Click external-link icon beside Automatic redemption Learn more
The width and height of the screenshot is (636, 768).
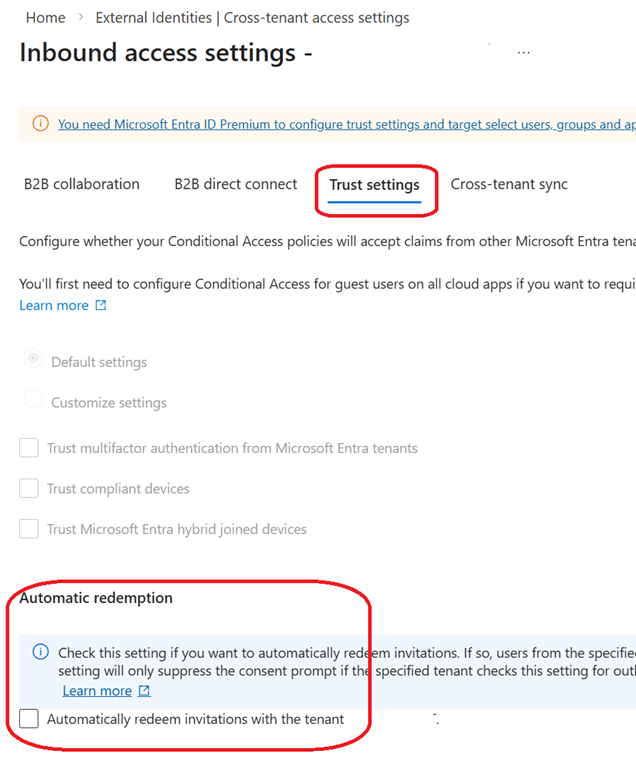tap(144, 691)
